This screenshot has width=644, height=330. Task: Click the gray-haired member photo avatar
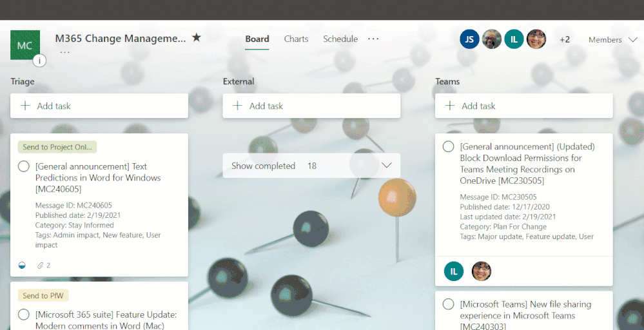click(492, 39)
